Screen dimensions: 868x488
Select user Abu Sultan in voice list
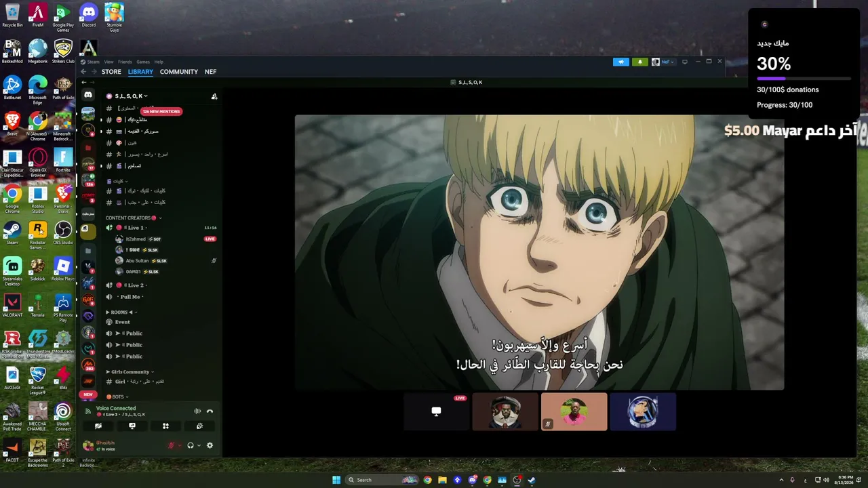pos(141,261)
